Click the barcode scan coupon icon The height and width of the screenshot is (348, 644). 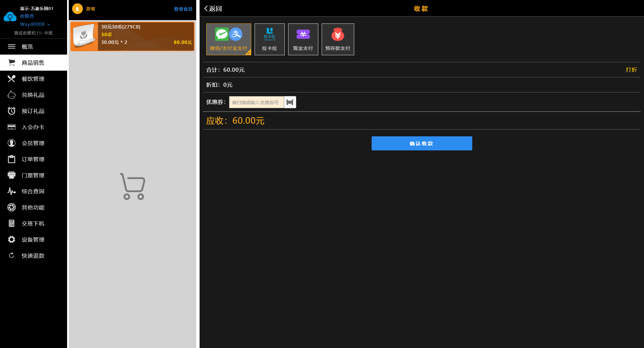click(290, 102)
